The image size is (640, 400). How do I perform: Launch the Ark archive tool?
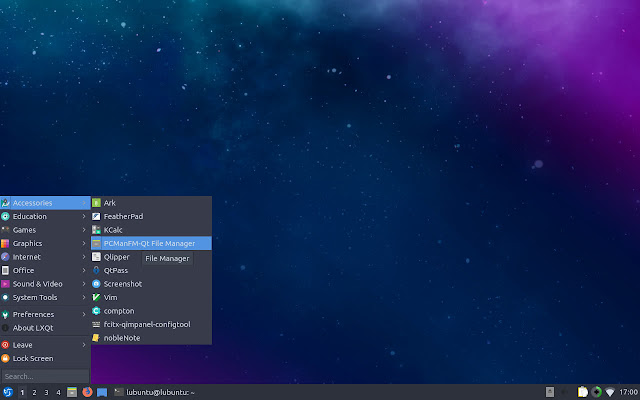(151, 203)
